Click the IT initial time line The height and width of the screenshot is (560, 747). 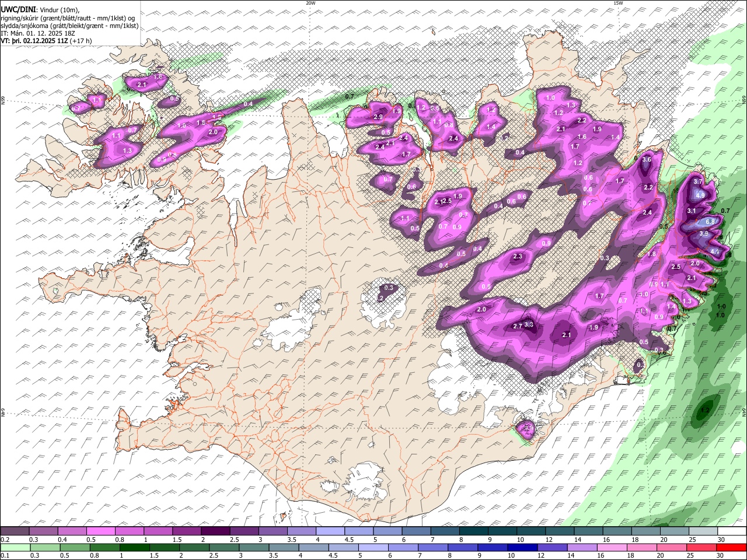click(39, 33)
